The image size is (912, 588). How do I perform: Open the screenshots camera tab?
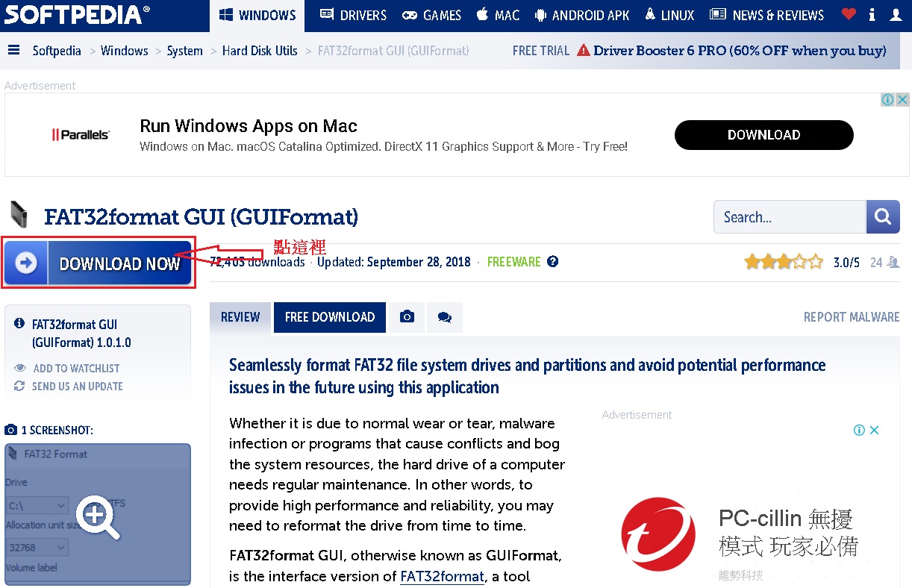click(x=407, y=317)
